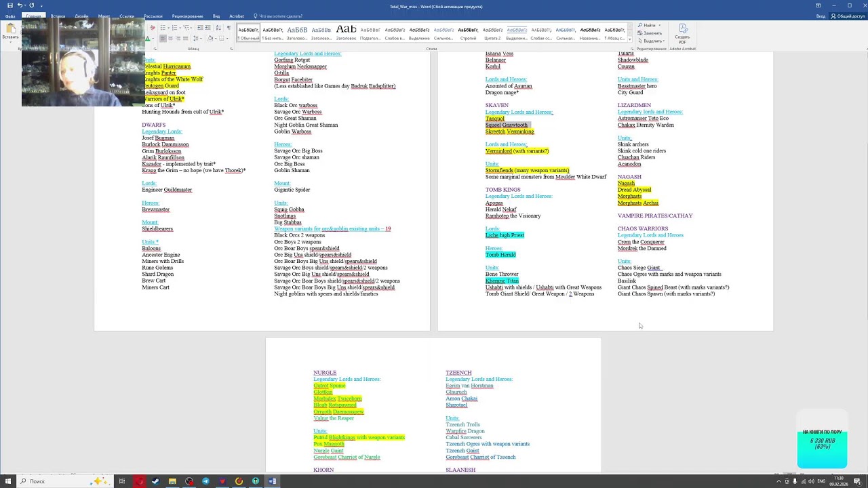Image resolution: width=868 pixels, height=488 pixels.
Task: Open the File (Файл) tab
Action: click(10, 16)
